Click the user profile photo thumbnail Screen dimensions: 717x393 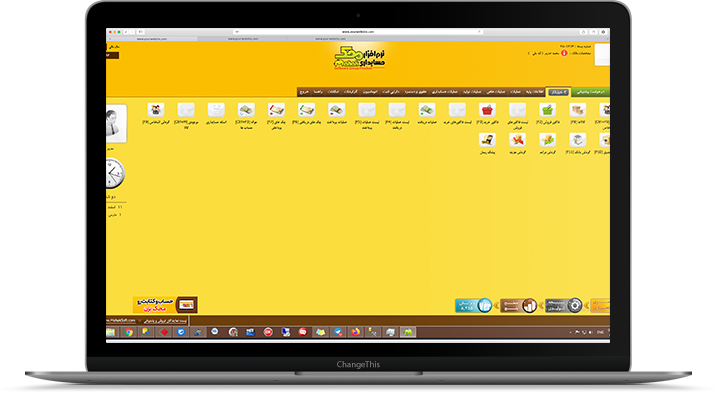coord(116,124)
